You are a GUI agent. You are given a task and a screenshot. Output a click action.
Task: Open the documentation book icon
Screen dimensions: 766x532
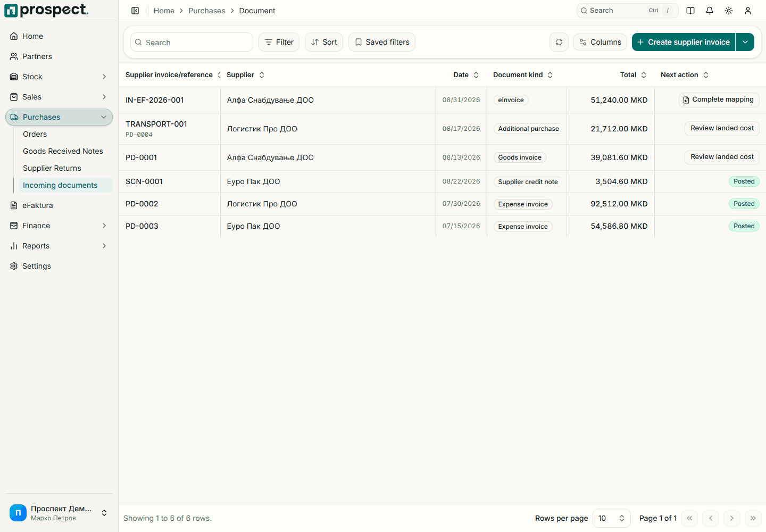pos(690,11)
